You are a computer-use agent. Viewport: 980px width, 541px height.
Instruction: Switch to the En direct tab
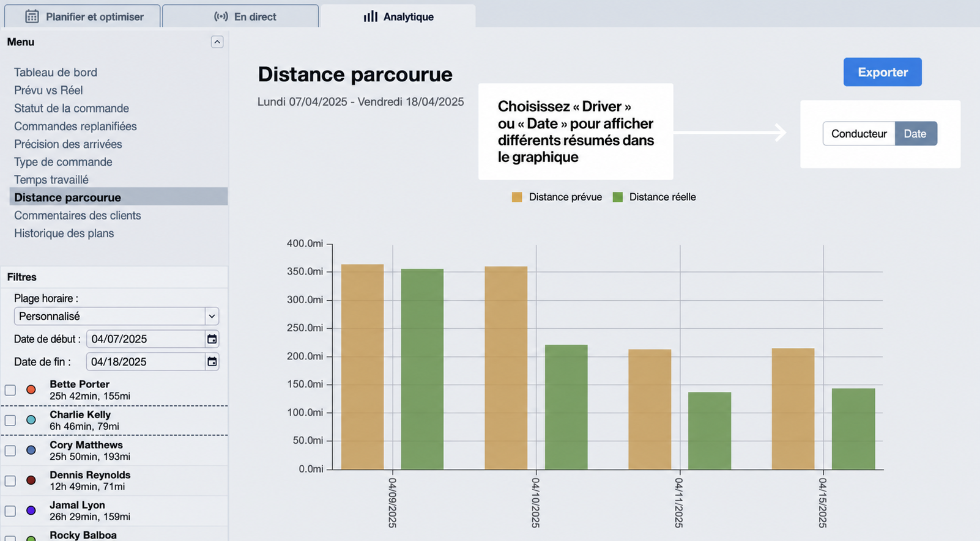click(x=240, y=17)
